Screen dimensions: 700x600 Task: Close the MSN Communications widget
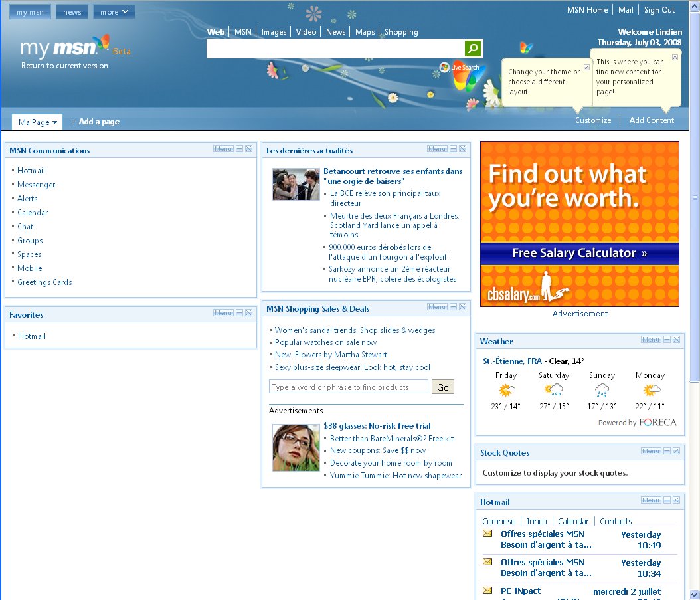pos(248,149)
